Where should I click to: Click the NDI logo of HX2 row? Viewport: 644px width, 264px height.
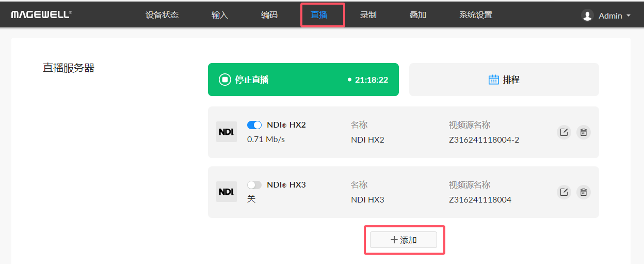[227, 132]
